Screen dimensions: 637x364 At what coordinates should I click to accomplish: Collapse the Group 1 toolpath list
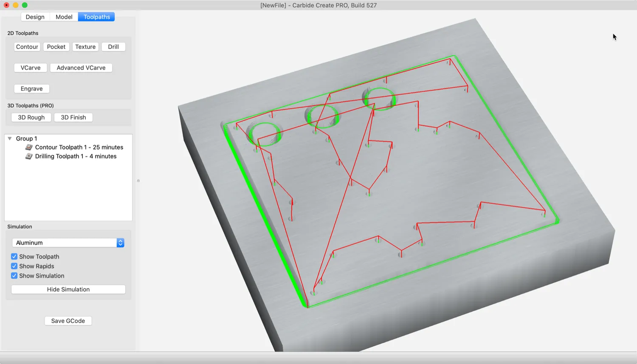(10, 138)
